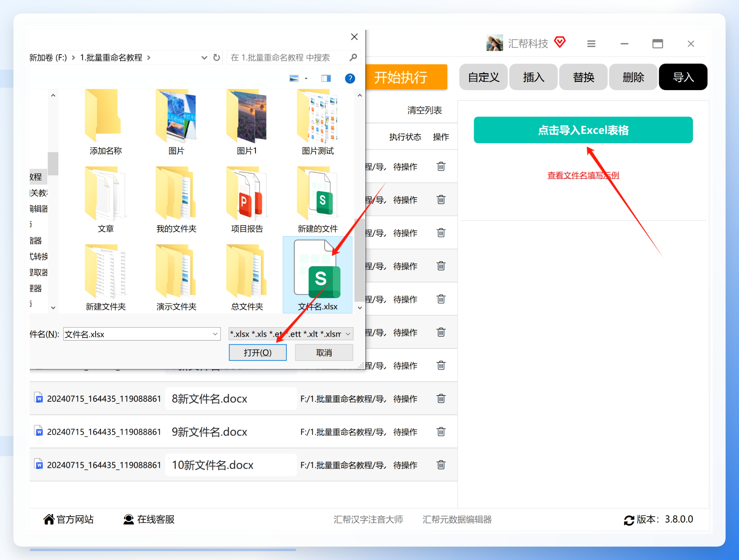Open the hamburger menu icon

pos(591,44)
